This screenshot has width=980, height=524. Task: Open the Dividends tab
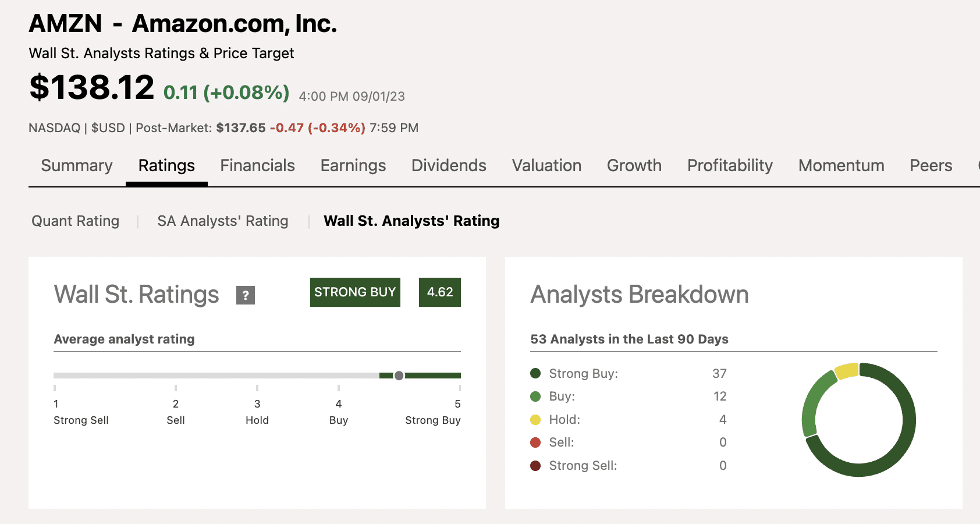point(449,166)
